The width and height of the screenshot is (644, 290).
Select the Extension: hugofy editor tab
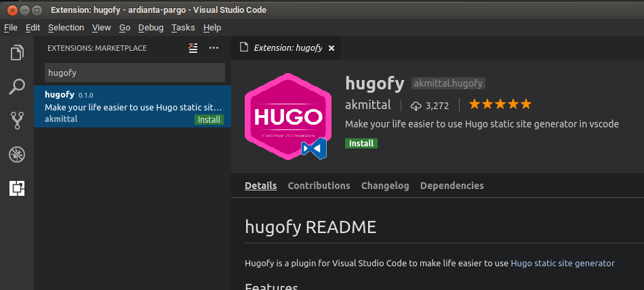pyautogui.click(x=286, y=48)
